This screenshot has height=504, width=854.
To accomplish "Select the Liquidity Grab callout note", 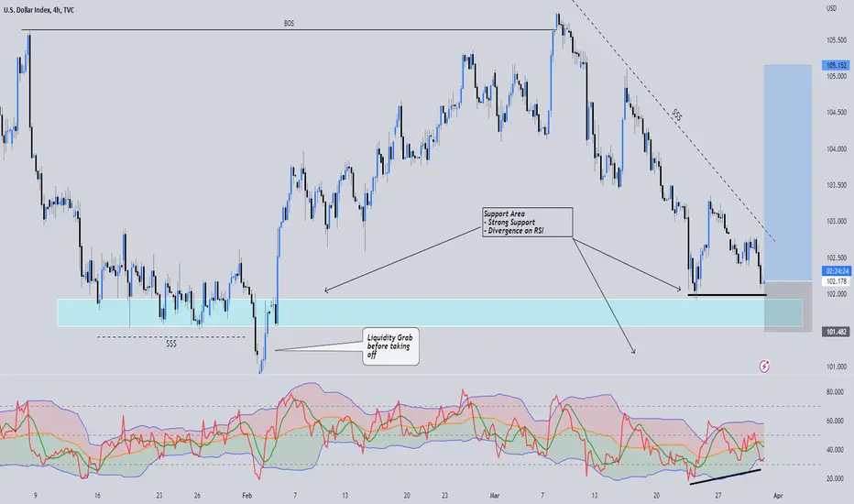I will [x=390, y=346].
